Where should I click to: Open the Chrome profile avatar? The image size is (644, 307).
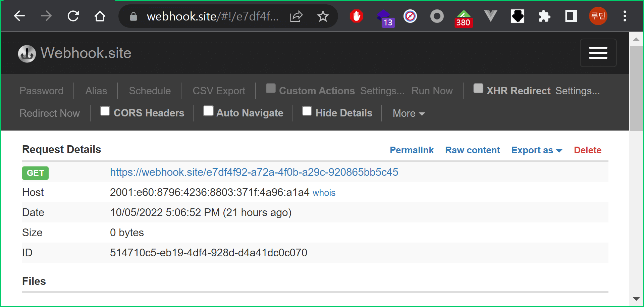598,16
